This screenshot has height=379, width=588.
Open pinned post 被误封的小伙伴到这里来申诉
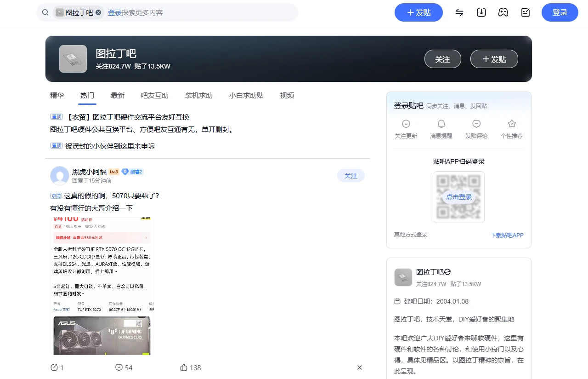click(x=110, y=146)
